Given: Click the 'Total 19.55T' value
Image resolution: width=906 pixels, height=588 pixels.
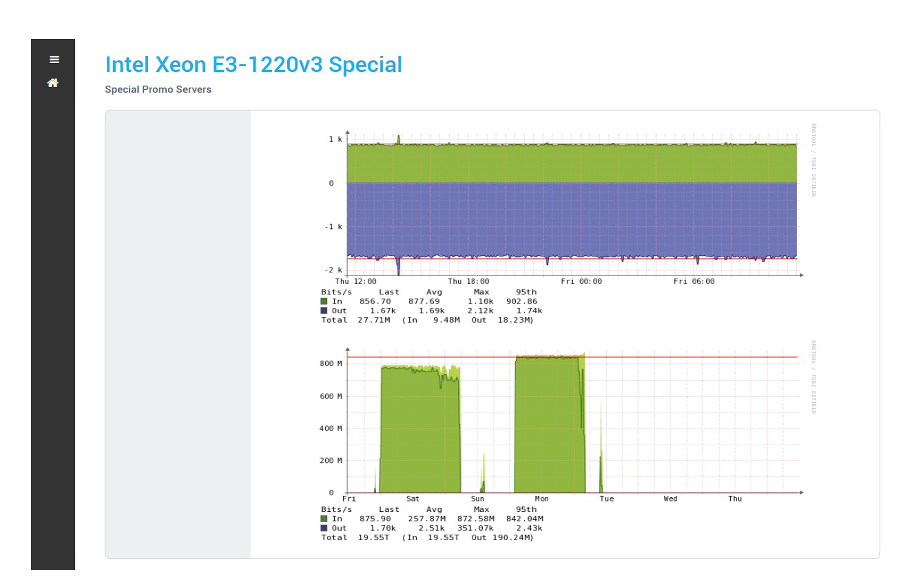Looking at the screenshot, I should point(355,537).
